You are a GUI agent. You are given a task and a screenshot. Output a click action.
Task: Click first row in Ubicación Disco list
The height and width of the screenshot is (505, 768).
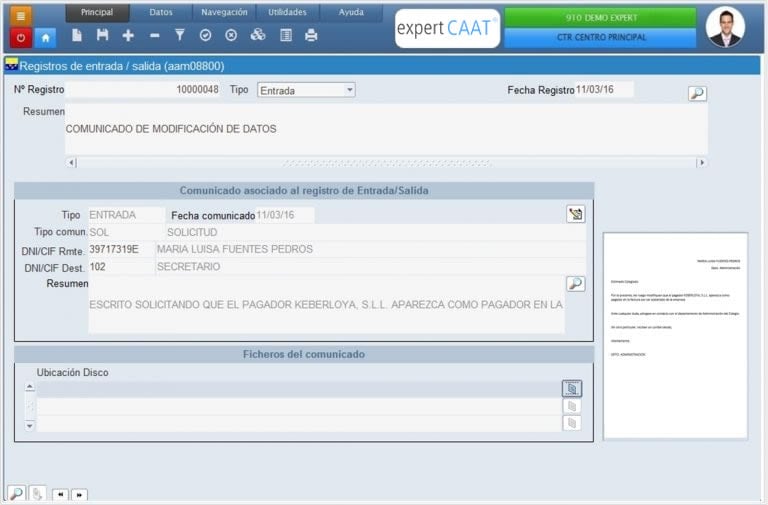tap(299, 389)
